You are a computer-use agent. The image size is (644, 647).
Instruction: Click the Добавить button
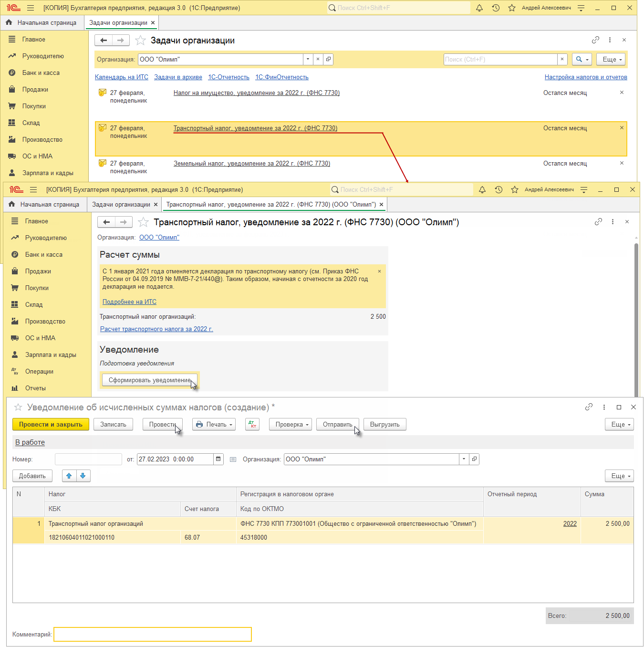(32, 476)
